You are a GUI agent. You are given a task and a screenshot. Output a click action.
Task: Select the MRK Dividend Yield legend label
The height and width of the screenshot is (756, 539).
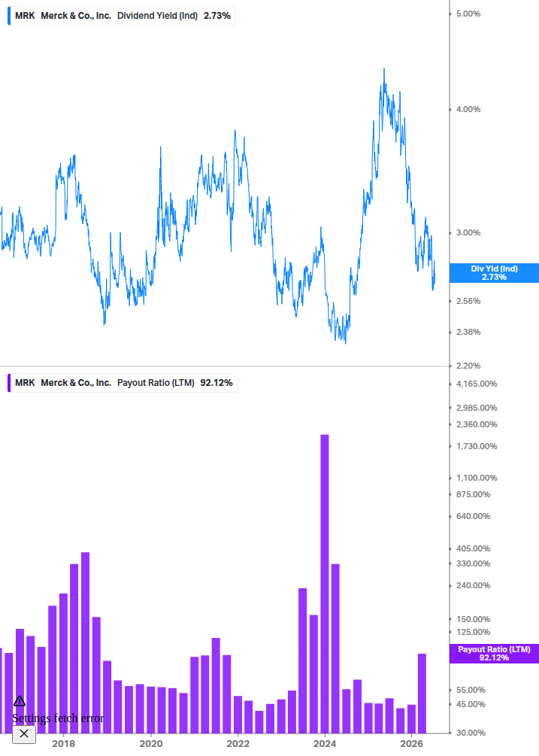point(123,16)
